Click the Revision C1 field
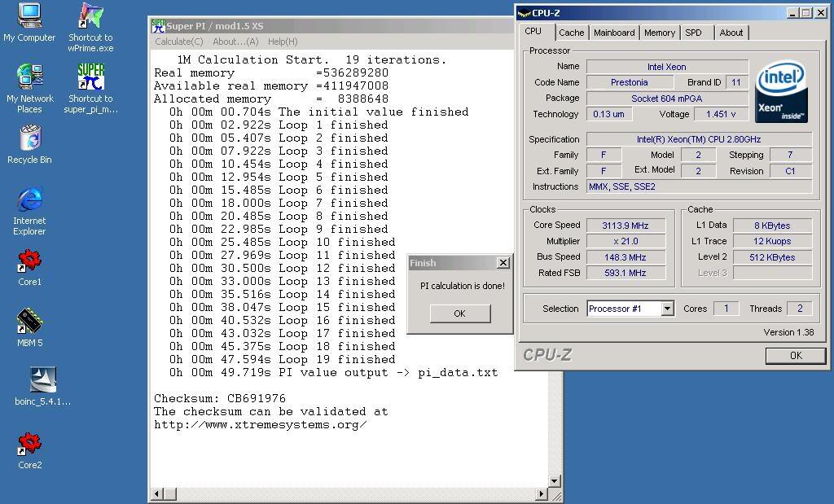Viewport: 834px width, 504px height. tap(790, 171)
